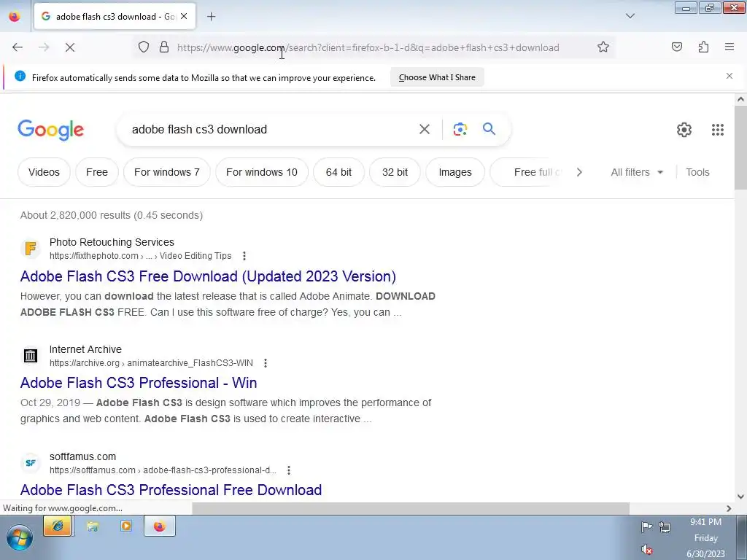Stop loading the page with X button
This screenshot has height=560, width=747.
coord(69,47)
